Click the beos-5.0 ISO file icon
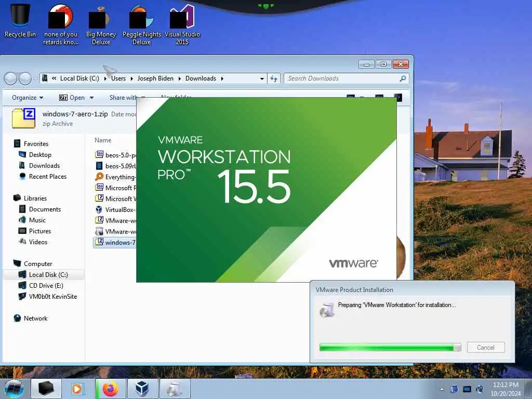This screenshot has height=399, width=532. pyautogui.click(x=99, y=155)
